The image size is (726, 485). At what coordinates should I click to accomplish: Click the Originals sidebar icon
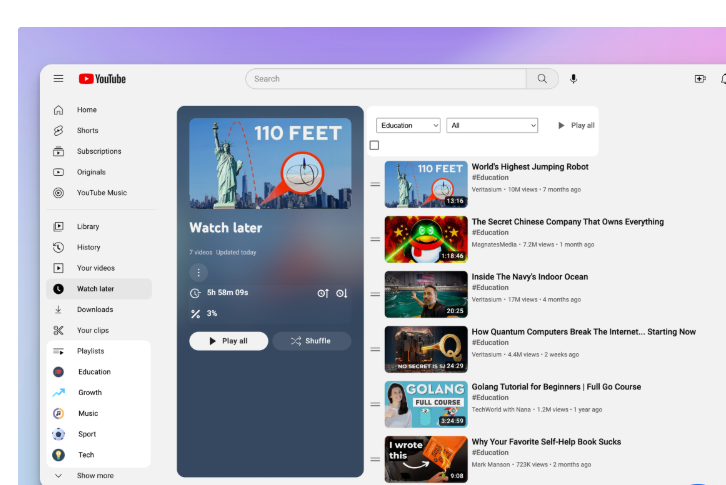pyautogui.click(x=58, y=172)
